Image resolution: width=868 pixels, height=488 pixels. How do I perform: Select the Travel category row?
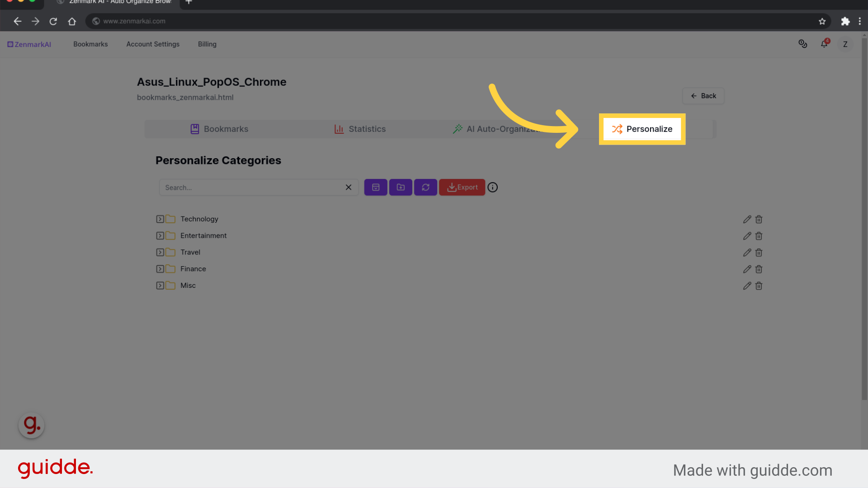click(x=459, y=252)
